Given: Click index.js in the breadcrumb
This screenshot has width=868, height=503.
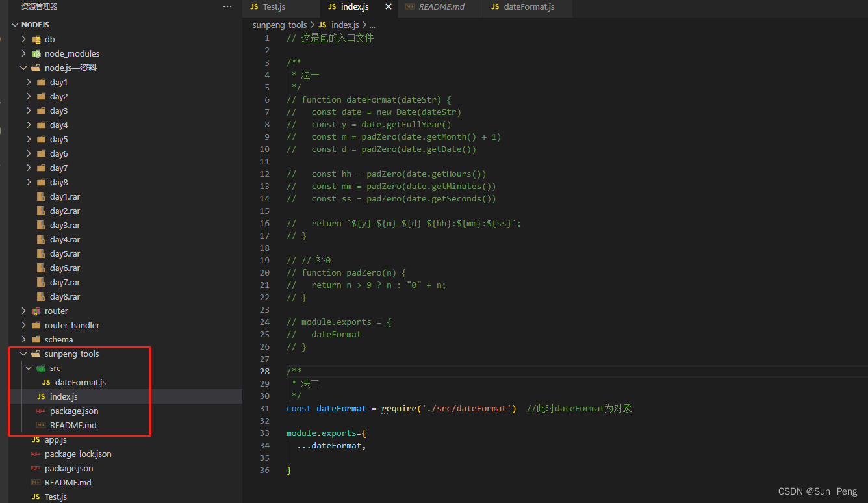Looking at the screenshot, I should pos(345,25).
